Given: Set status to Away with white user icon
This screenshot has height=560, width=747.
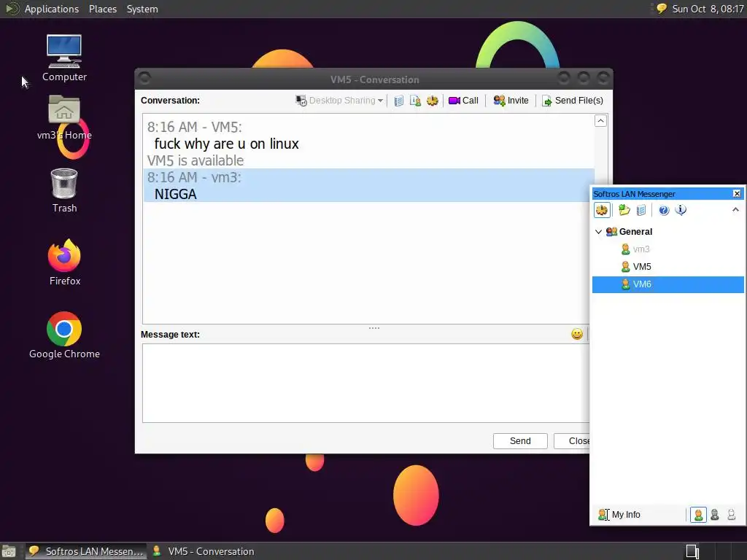Looking at the screenshot, I should tap(731, 515).
